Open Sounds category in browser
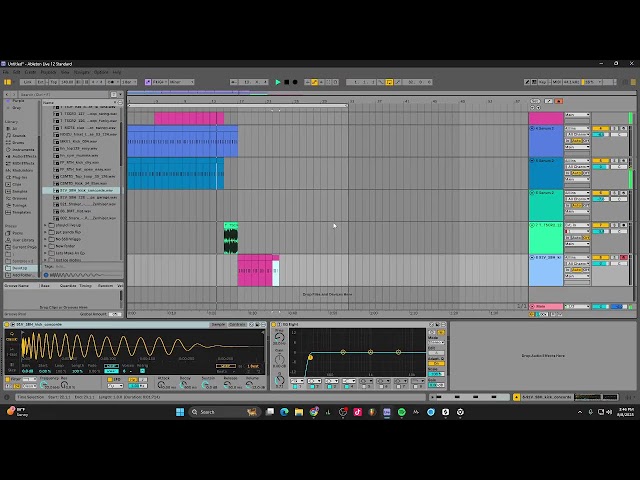 (16, 136)
